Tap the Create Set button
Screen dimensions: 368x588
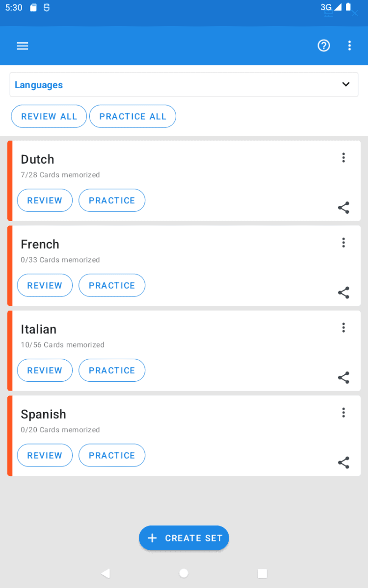184,538
